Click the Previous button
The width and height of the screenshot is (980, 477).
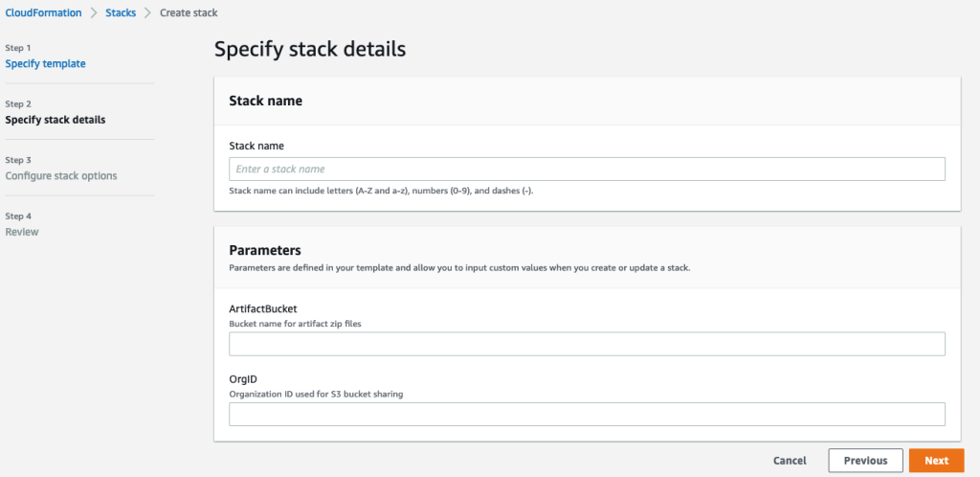pyautogui.click(x=865, y=461)
